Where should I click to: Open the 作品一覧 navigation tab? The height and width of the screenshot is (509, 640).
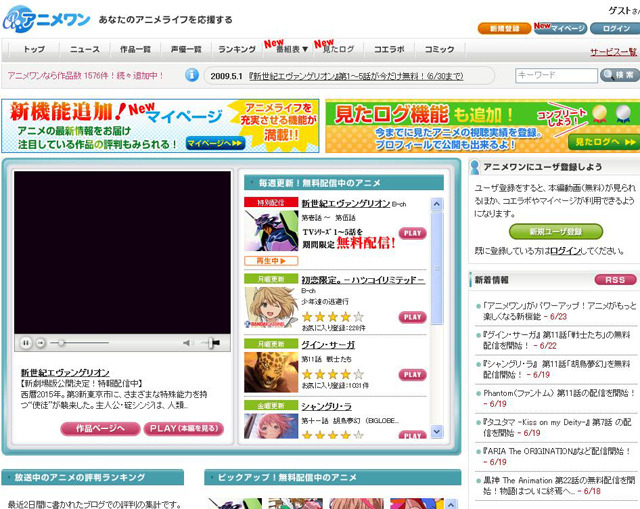click(136, 49)
